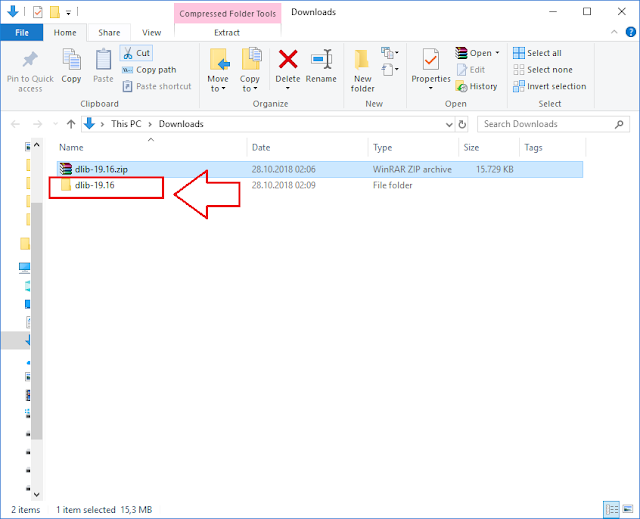
Task: Click the 15.729 KB size cell
Action: [495, 169]
